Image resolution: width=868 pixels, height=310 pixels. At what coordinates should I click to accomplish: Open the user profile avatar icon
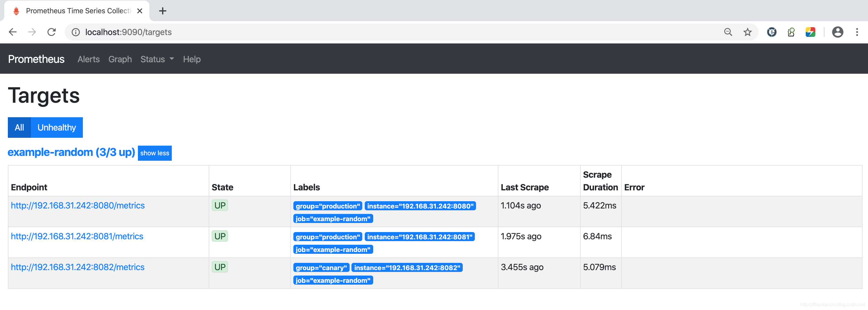pyautogui.click(x=838, y=32)
